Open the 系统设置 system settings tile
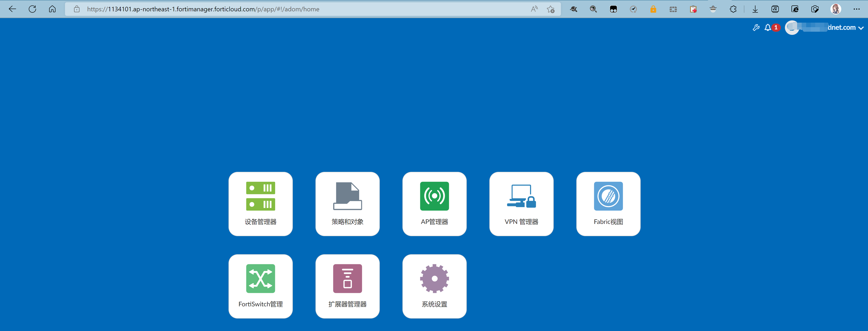Image resolution: width=868 pixels, height=331 pixels. (x=434, y=286)
